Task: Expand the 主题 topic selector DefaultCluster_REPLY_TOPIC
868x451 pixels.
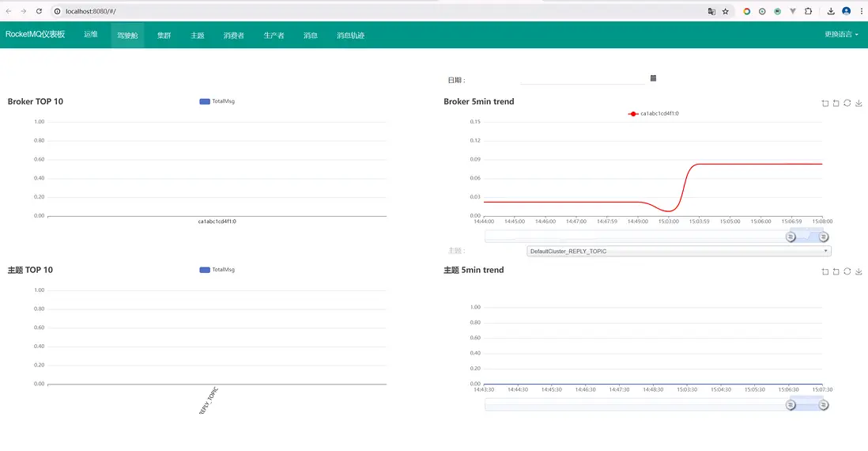Action: click(679, 251)
